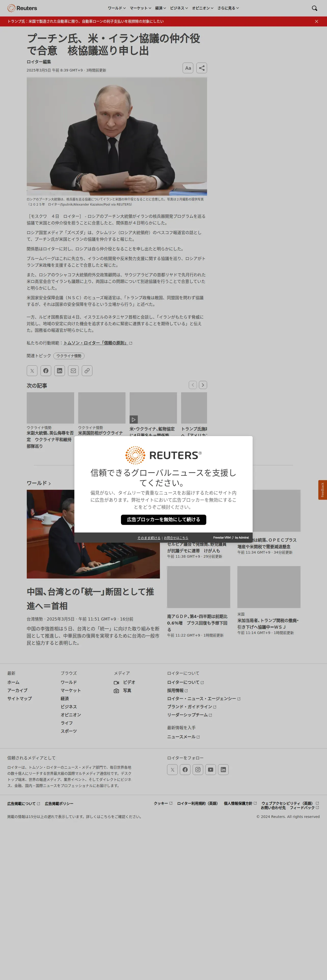Viewport: 327px width, 980px height.
Task: Close the red breaking news banner
Action: click(316, 21)
